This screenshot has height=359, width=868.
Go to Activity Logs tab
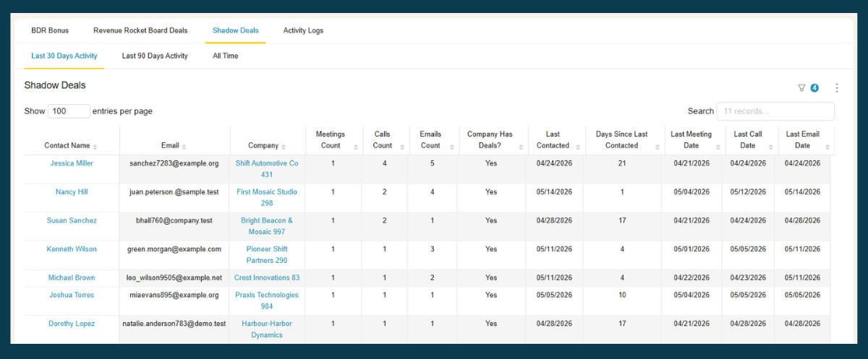pyautogui.click(x=303, y=30)
